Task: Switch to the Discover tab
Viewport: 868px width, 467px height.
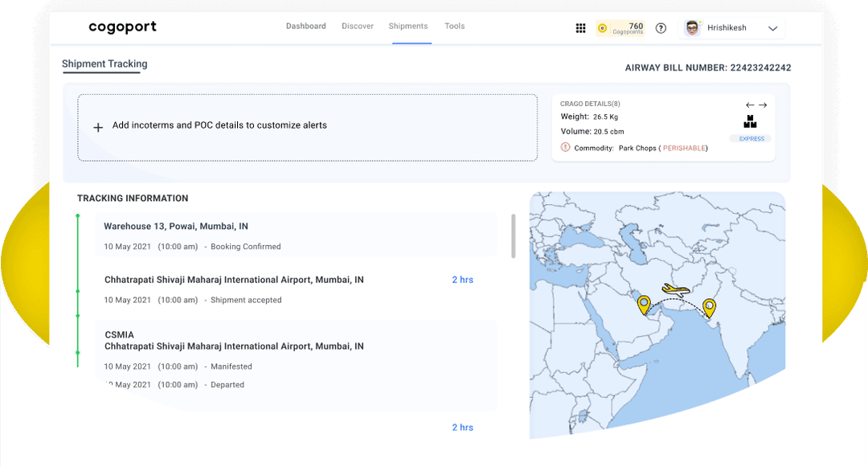Action: [x=358, y=27]
